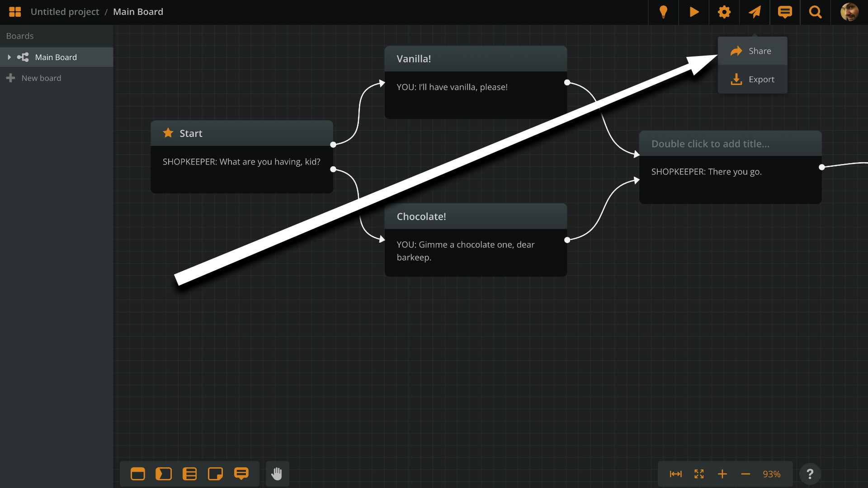Image resolution: width=868 pixels, height=488 pixels.
Task: Expand the Main Board tree item
Action: point(9,57)
